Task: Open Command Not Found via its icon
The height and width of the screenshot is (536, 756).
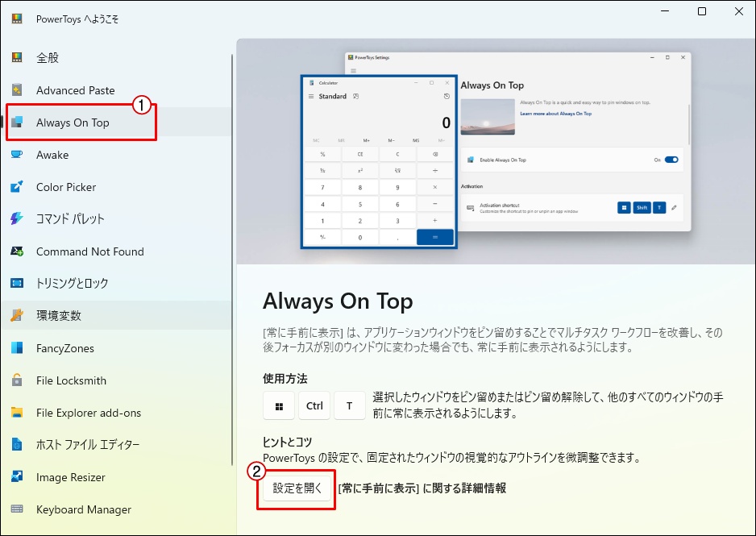Action: (18, 251)
